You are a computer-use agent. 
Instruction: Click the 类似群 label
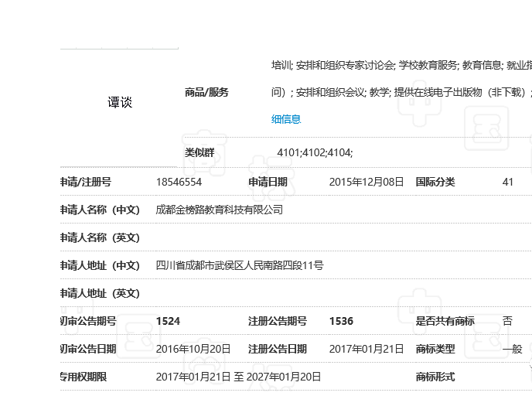pos(199,152)
